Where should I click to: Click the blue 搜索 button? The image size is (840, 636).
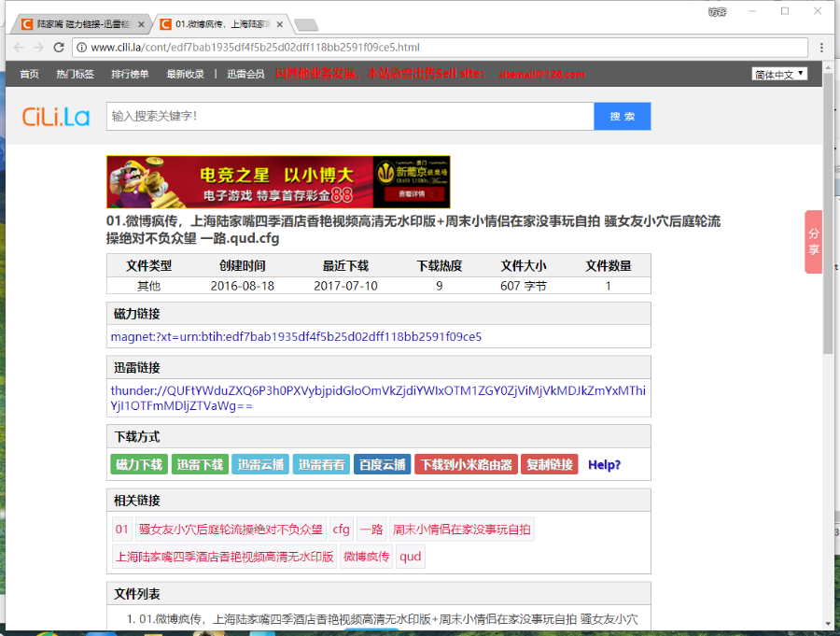tap(622, 116)
